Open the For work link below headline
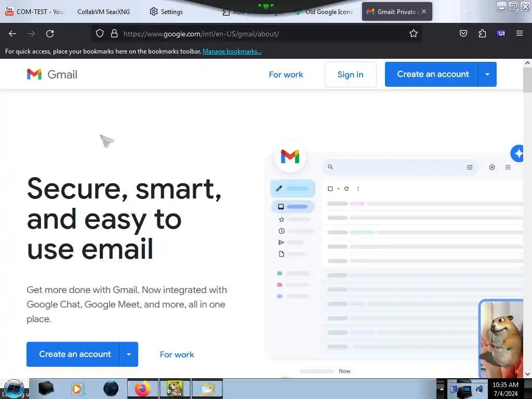532x399 pixels. tap(177, 354)
